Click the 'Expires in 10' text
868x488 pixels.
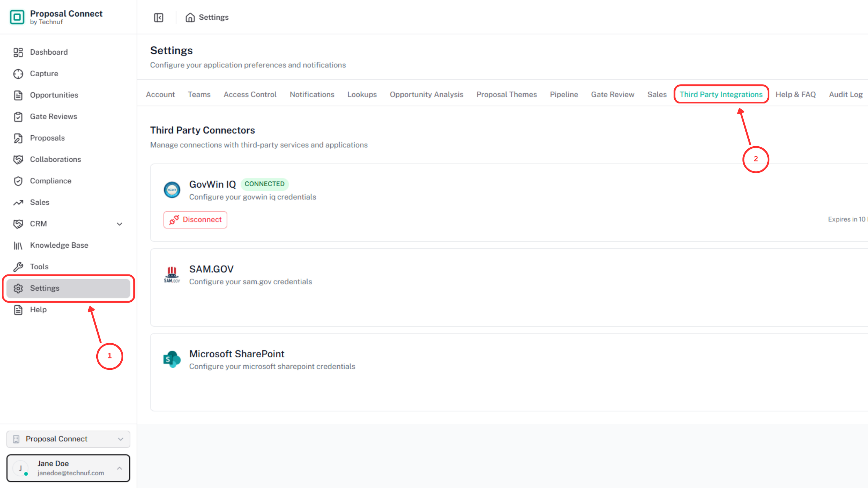[x=847, y=219]
